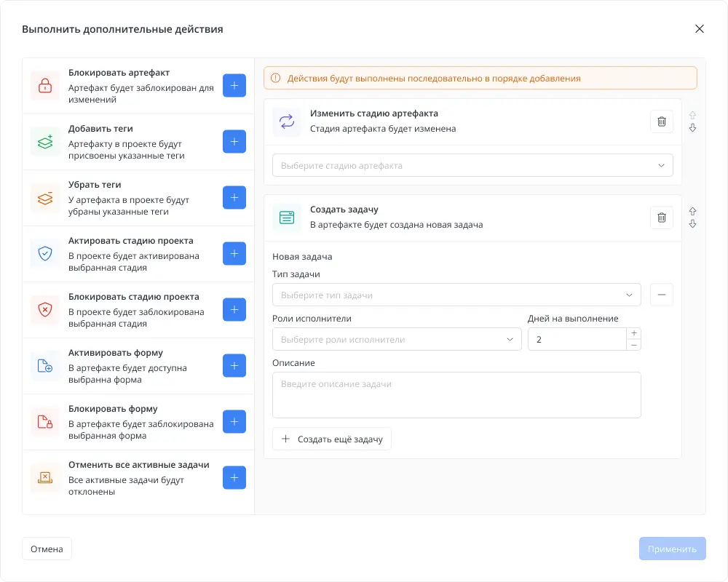Image resolution: width=728 pixels, height=582 pixels.
Task: Add the Блокировать стадию проекта action
Action: (x=234, y=310)
